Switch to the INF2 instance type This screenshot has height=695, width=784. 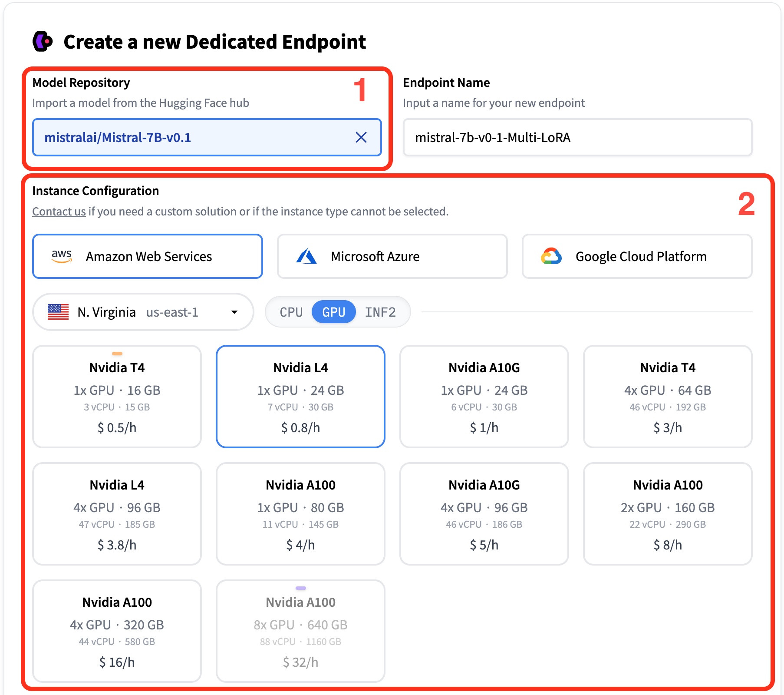[x=380, y=312]
